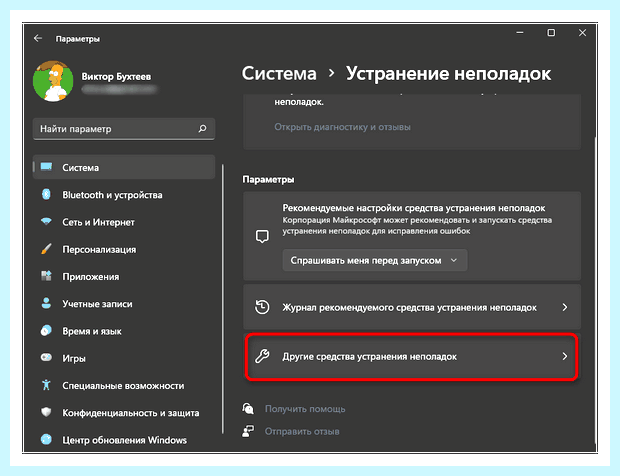
Task: Open Центр обновления Windows section
Action: point(124,440)
